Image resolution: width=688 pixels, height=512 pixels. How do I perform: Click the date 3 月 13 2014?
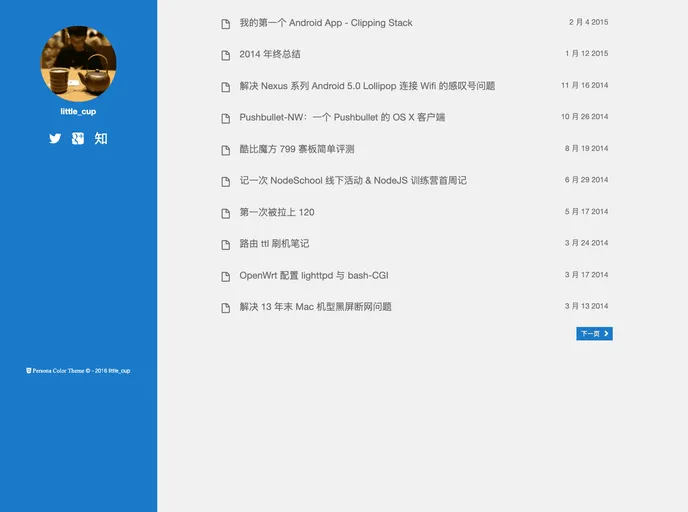[x=587, y=306]
